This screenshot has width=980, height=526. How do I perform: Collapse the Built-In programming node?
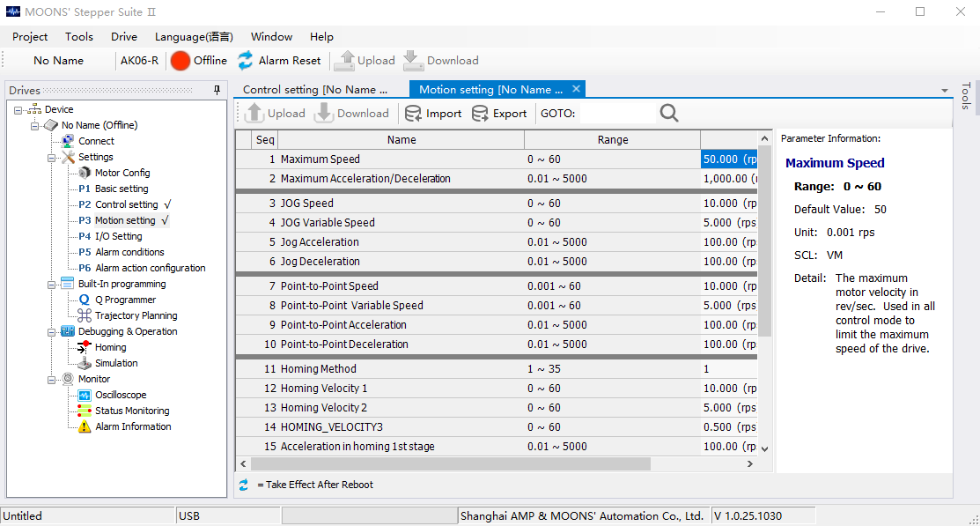coord(52,284)
